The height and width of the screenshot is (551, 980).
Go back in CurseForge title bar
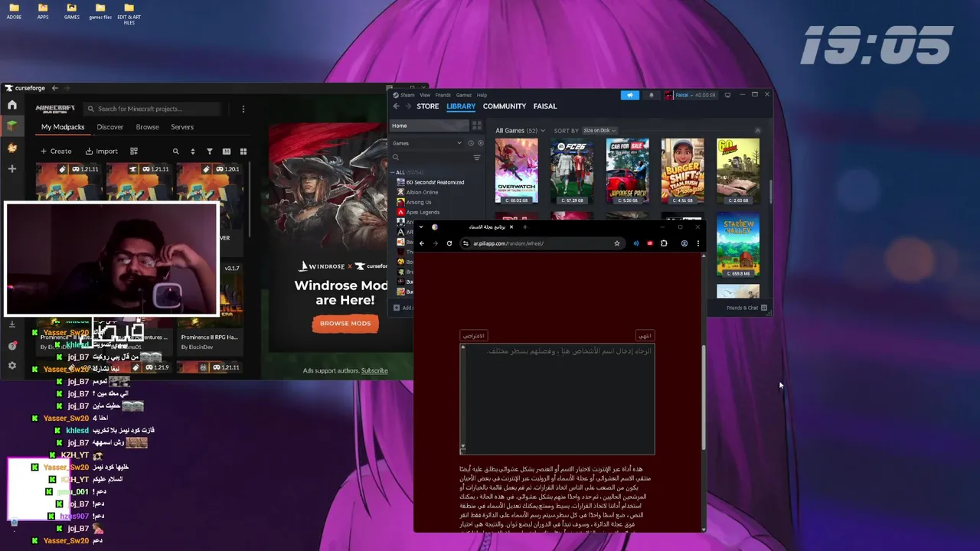(x=55, y=88)
